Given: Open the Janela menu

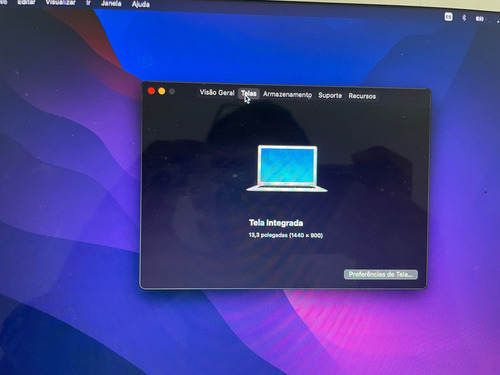Looking at the screenshot, I should point(111,4).
